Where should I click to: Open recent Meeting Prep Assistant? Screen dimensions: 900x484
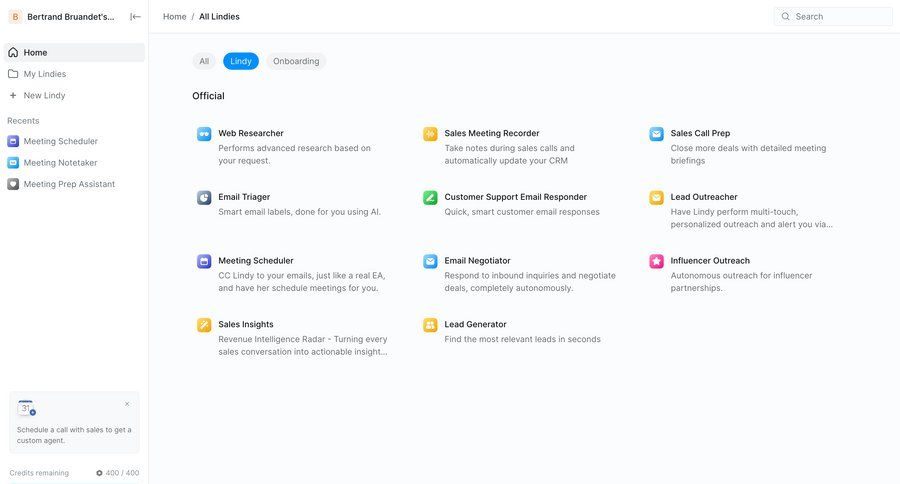(74, 184)
